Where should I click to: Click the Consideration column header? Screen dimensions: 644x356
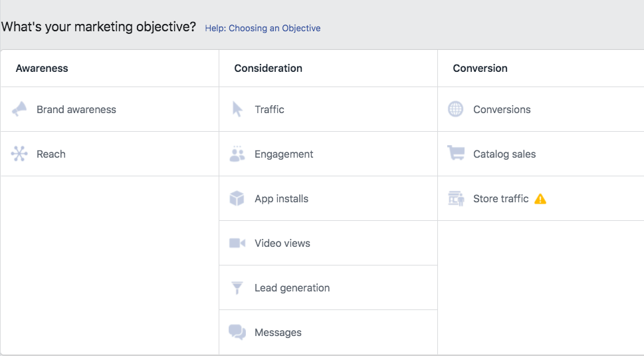click(268, 68)
